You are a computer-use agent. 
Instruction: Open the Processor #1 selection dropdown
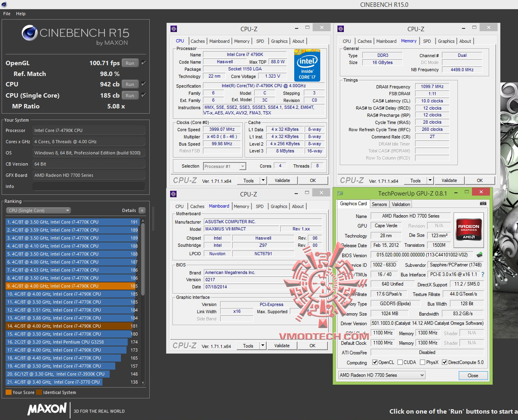[x=225, y=166]
